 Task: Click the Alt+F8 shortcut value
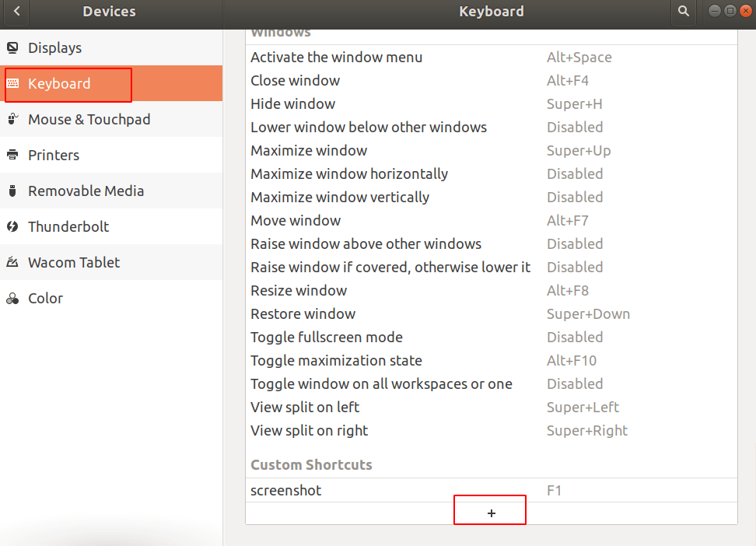click(568, 290)
